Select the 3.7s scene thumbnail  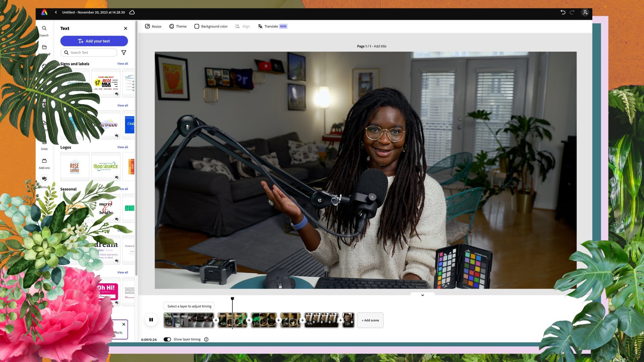264,320
